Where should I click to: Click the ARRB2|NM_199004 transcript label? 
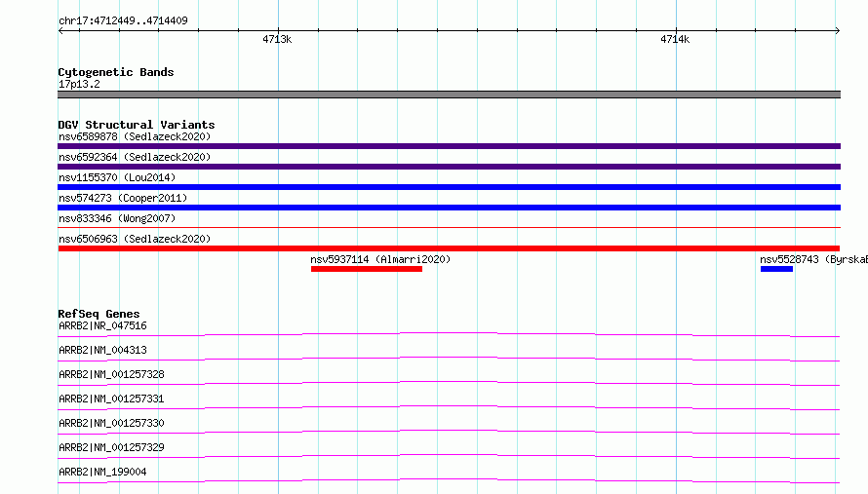(102, 472)
